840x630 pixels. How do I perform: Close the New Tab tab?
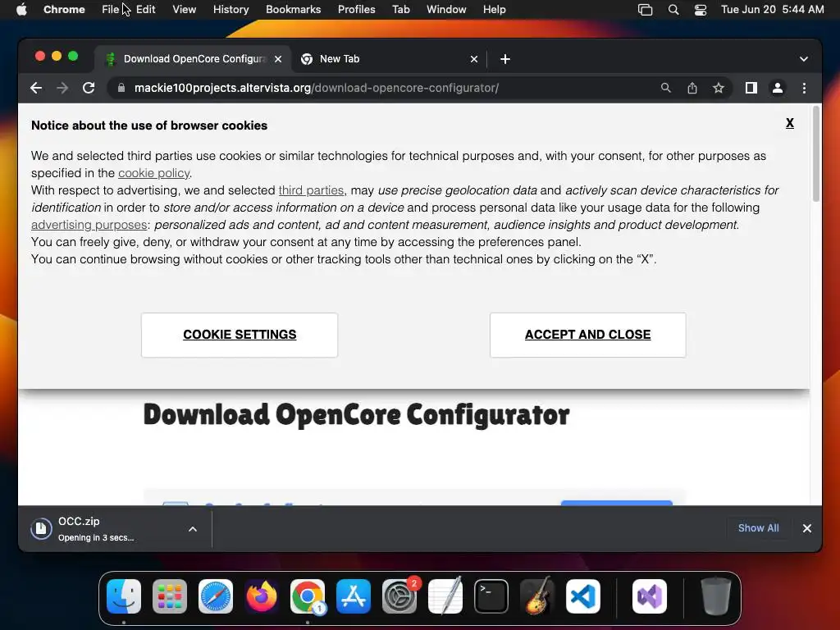(x=473, y=59)
